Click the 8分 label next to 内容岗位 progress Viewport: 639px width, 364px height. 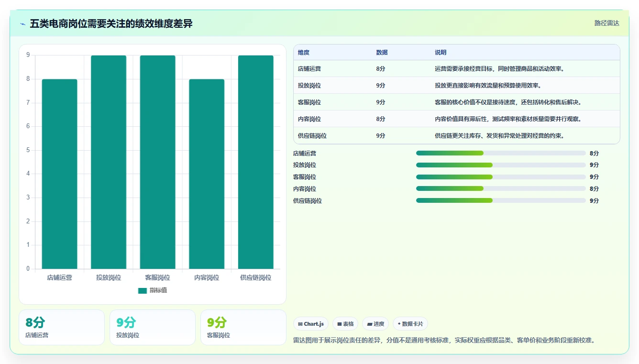pyautogui.click(x=594, y=189)
